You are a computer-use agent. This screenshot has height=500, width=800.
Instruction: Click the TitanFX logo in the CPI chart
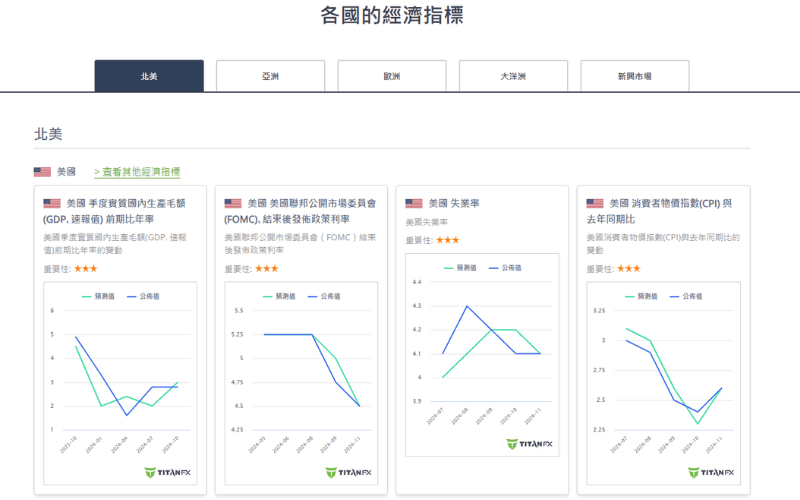click(x=711, y=473)
